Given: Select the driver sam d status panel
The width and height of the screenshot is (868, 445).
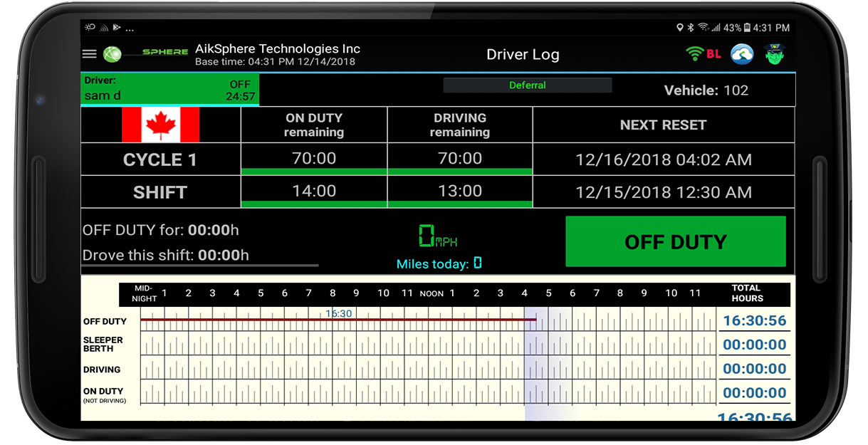Looking at the screenshot, I should [x=170, y=89].
